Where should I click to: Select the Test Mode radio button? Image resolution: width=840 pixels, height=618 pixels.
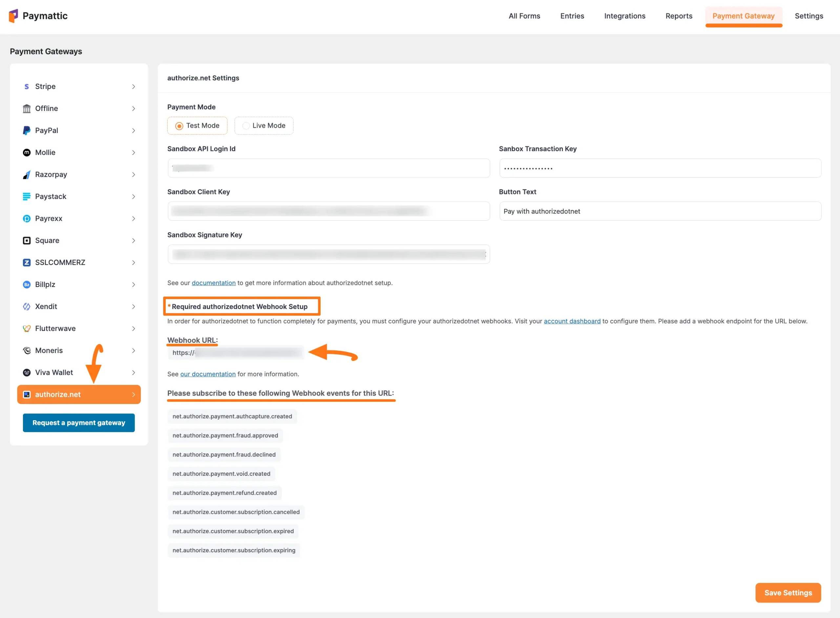[x=179, y=126]
